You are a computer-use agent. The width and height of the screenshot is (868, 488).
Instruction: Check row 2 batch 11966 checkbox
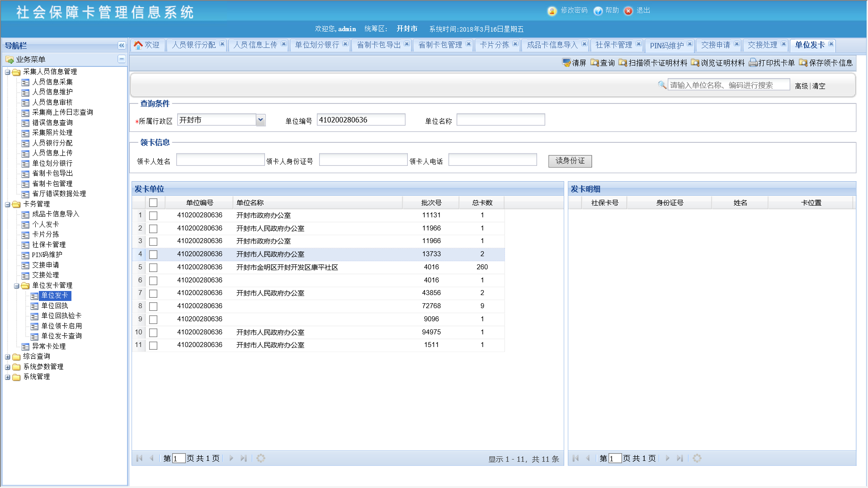(153, 229)
